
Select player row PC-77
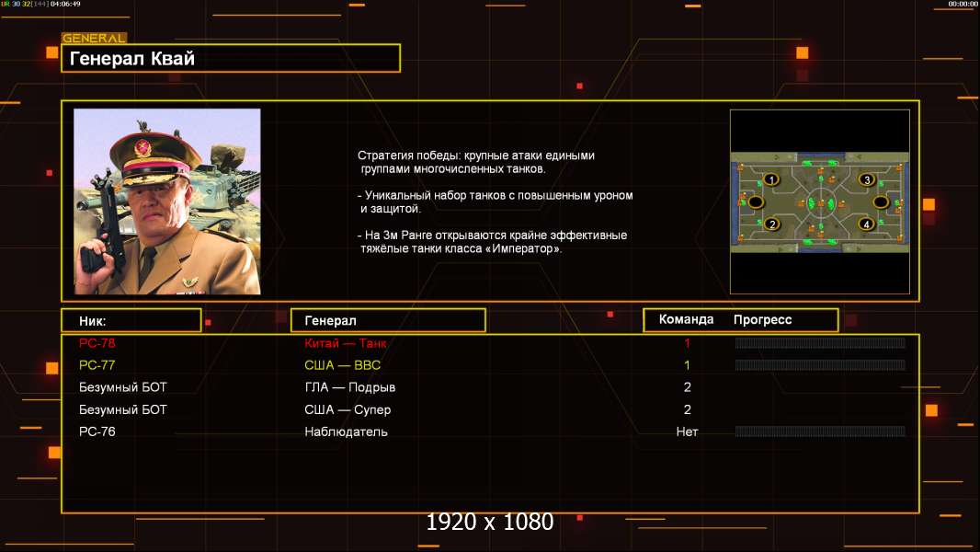[490, 365]
